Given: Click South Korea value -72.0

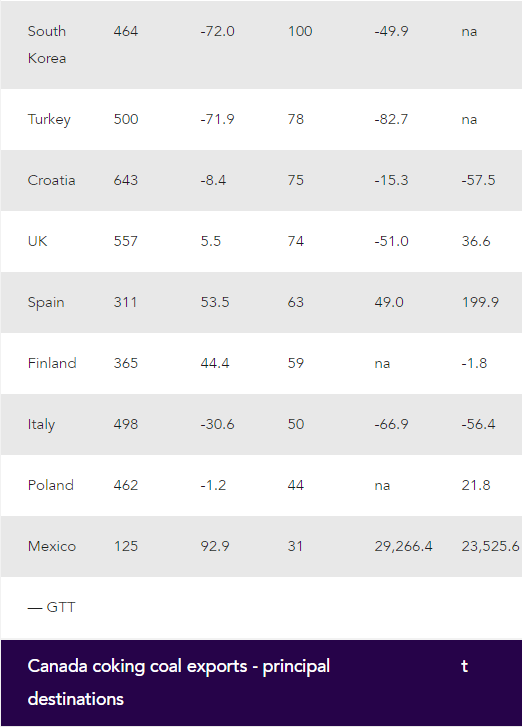Looking at the screenshot, I should (x=217, y=31).
